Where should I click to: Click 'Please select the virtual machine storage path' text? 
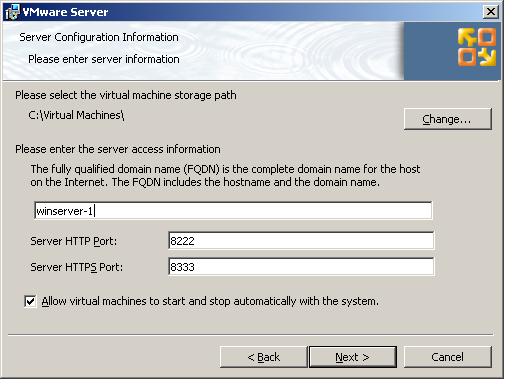[x=126, y=95]
